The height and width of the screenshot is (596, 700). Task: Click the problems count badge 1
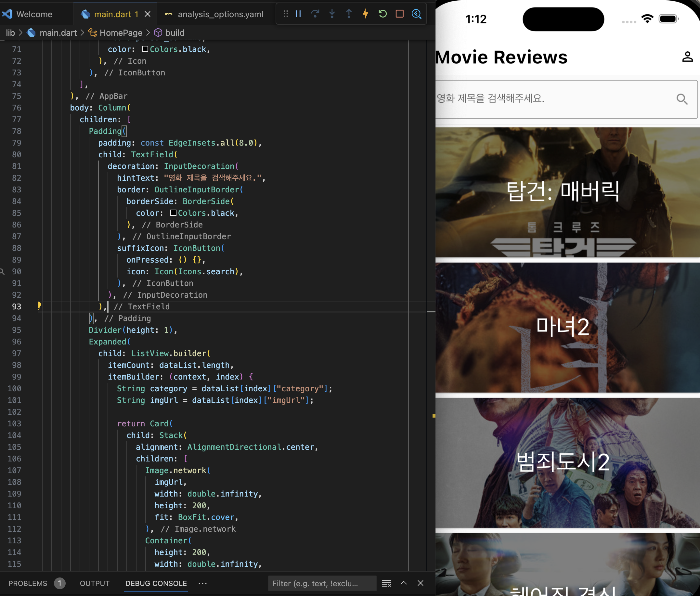pyautogui.click(x=59, y=583)
